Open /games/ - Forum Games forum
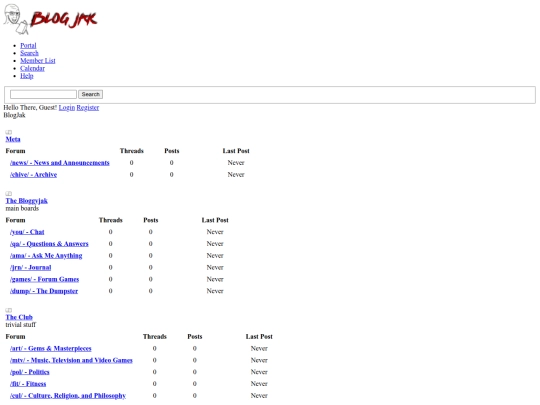 pos(44,279)
